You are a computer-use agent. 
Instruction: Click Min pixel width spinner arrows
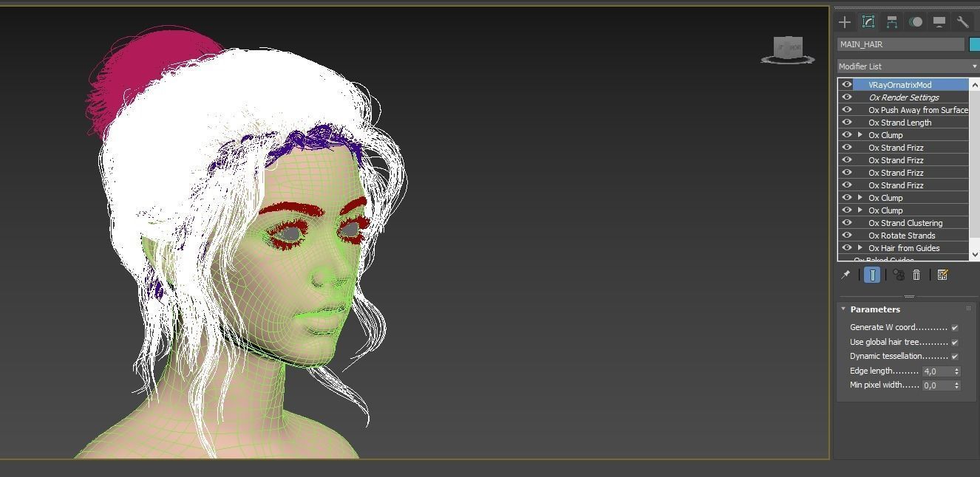pos(957,385)
